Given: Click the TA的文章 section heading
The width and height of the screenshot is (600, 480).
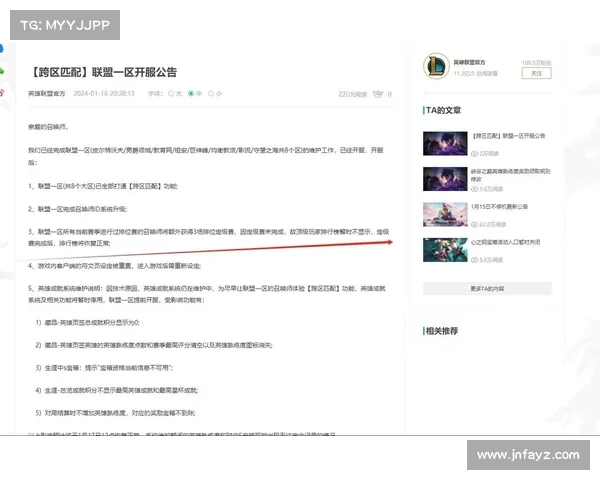Looking at the screenshot, I should (443, 110).
